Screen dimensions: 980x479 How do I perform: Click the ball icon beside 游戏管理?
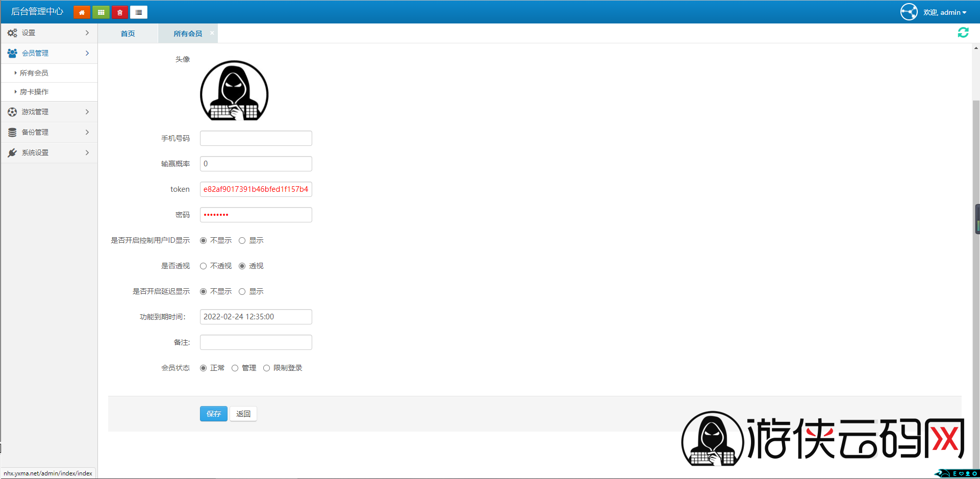click(x=12, y=112)
